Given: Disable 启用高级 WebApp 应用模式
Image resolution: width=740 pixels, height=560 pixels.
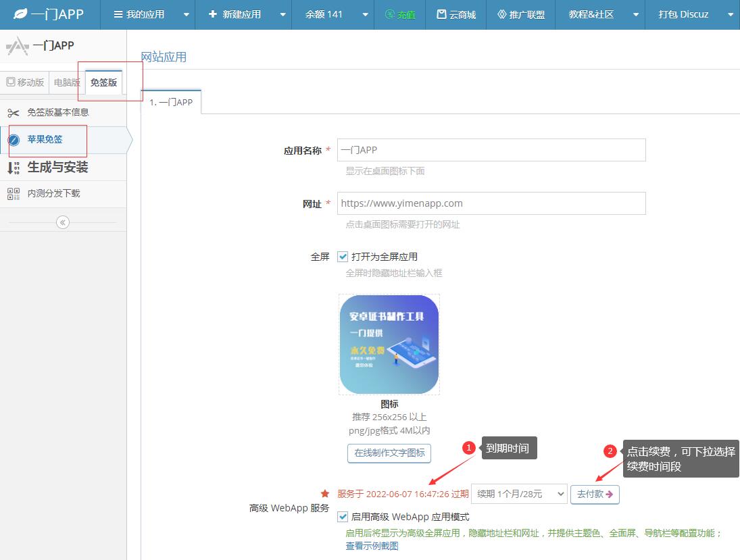Looking at the screenshot, I should pyautogui.click(x=343, y=516).
